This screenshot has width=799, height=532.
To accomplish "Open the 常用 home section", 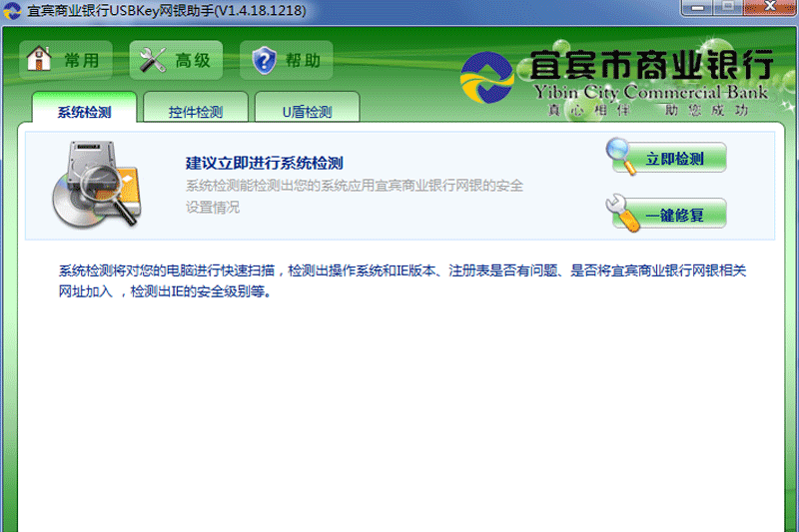I will (65, 60).
